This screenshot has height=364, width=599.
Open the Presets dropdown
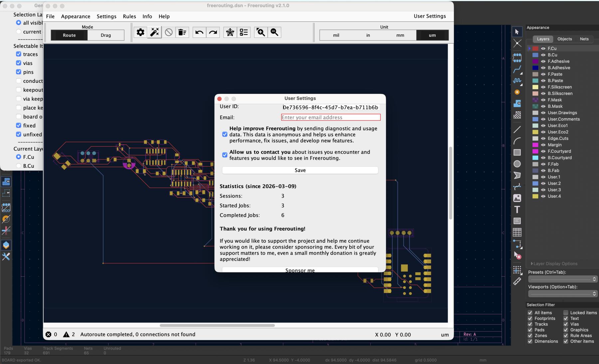tap(562, 279)
